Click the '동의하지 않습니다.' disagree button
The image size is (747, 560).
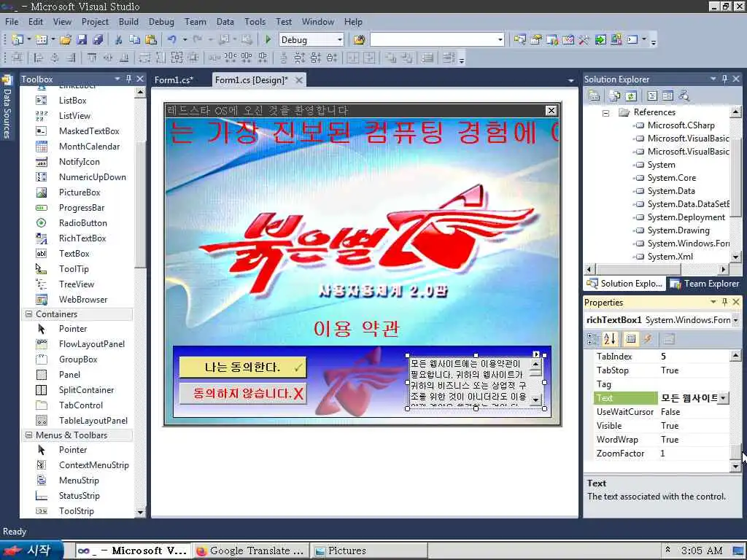[x=242, y=394]
